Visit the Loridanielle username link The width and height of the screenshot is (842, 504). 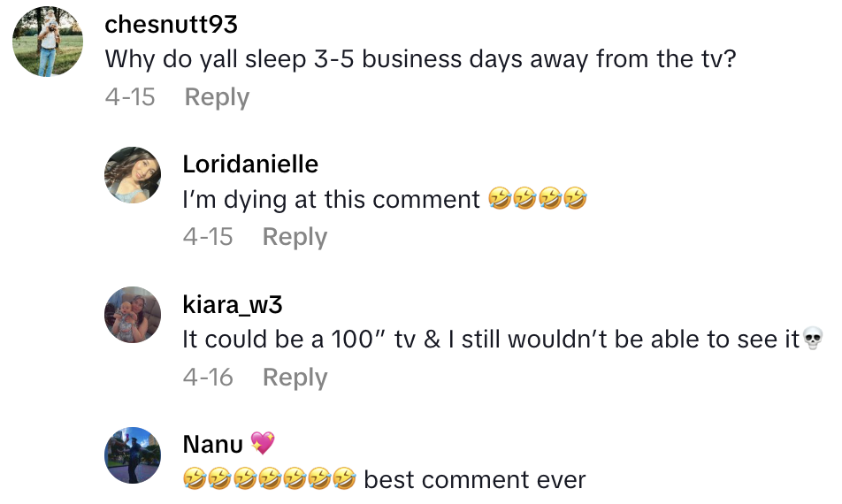(250, 164)
